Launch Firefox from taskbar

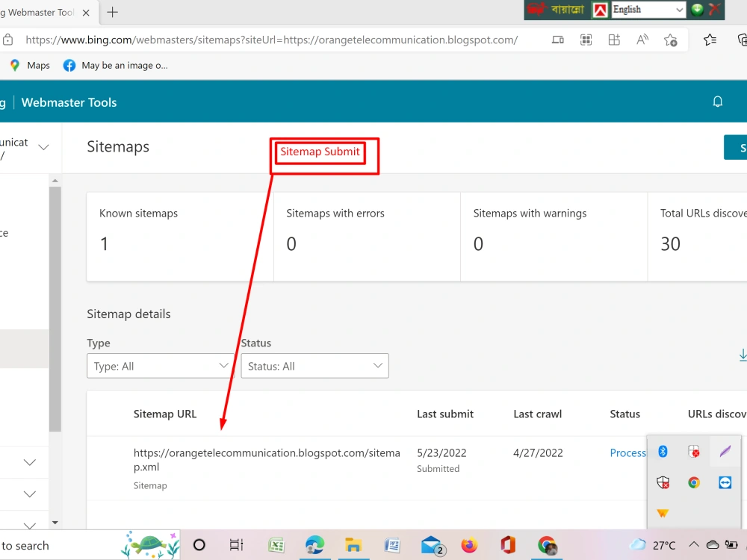pos(469,545)
